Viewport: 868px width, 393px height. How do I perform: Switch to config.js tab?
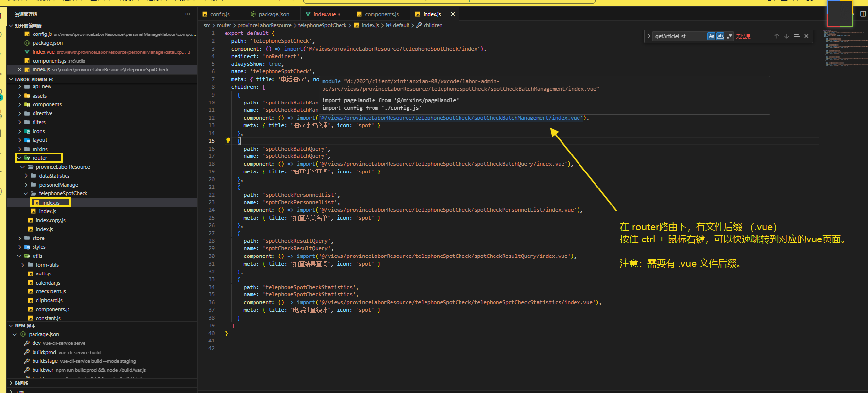tap(220, 14)
